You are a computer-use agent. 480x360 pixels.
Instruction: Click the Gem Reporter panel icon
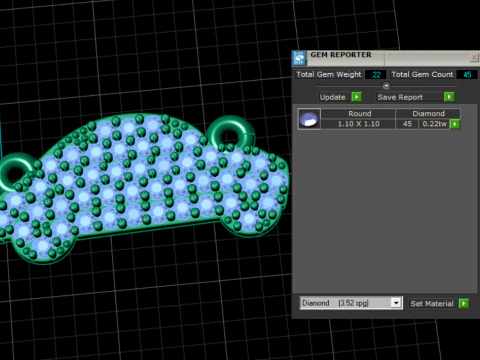(299, 58)
